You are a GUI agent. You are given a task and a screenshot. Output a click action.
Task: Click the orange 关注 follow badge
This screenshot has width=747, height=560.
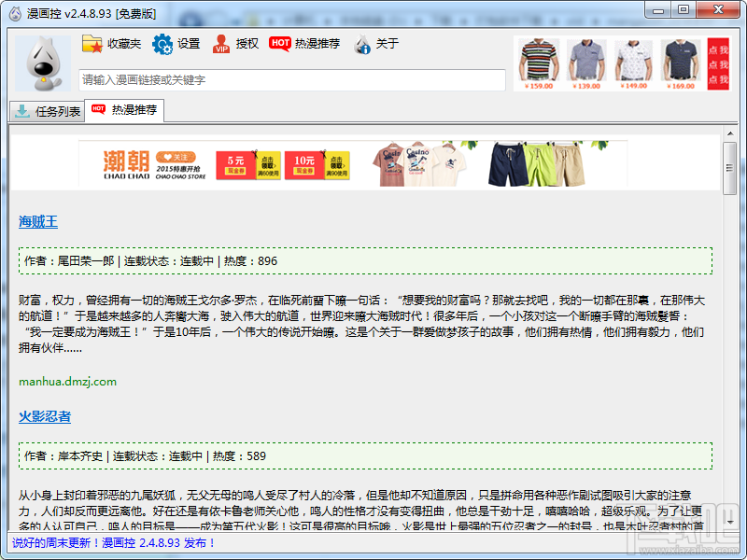(x=176, y=157)
